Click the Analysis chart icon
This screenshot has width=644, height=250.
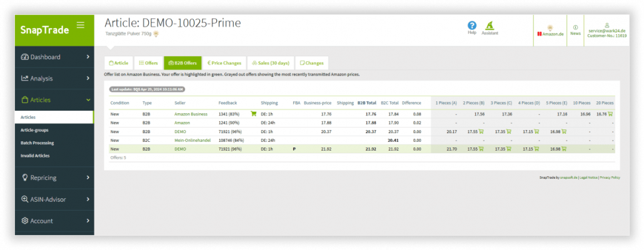24,78
